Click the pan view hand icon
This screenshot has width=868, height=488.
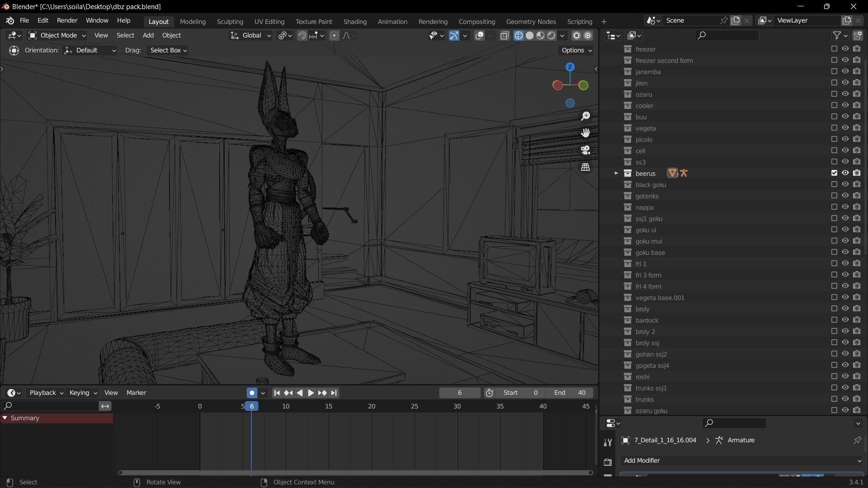[x=585, y=133]
